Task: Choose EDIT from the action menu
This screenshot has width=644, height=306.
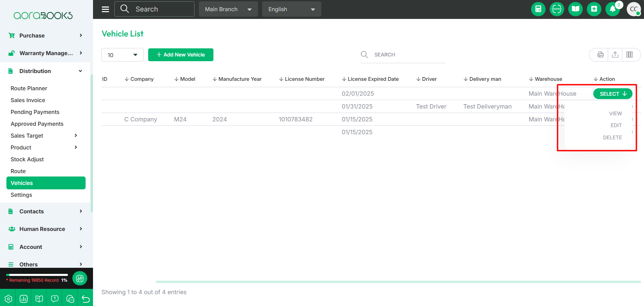Action: [x=616, y=125]
